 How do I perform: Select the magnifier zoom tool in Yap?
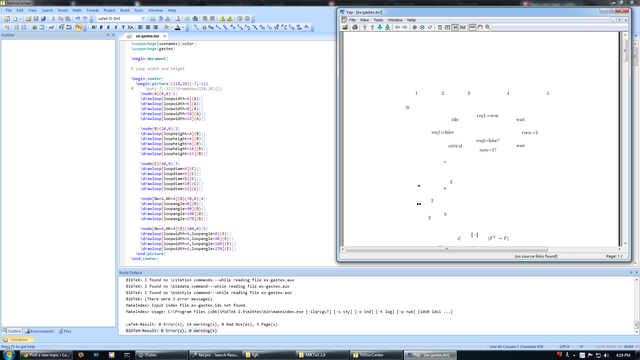click(488, 27)
